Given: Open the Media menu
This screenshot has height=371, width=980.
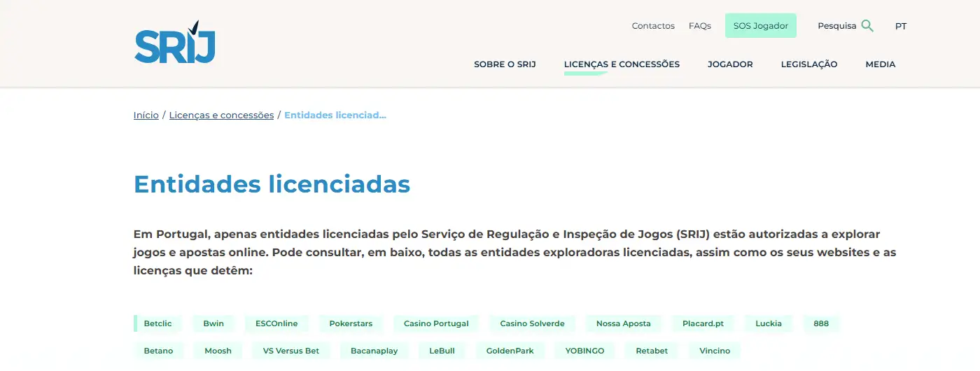Looking at the screenshot, I should click(881, 64).
